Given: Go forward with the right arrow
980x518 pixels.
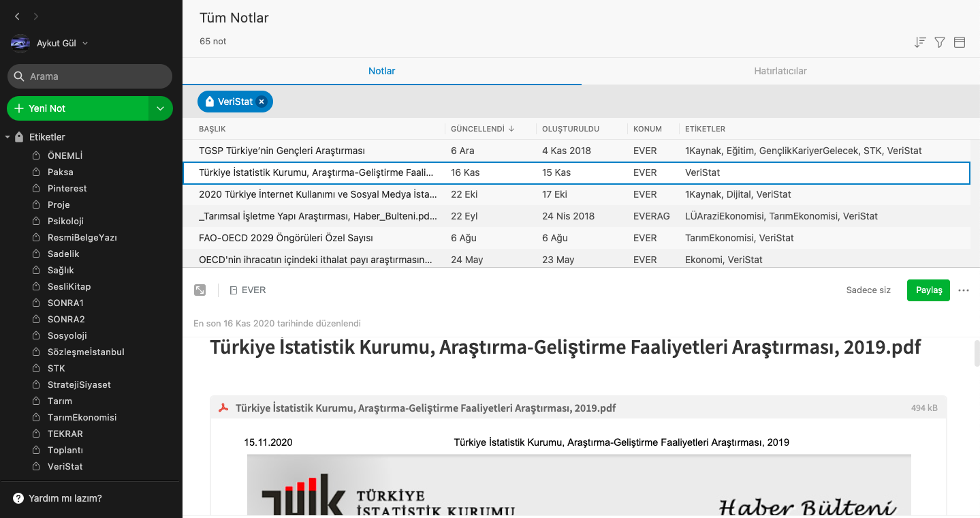Looking at the screenshot, I should point(35,16).
